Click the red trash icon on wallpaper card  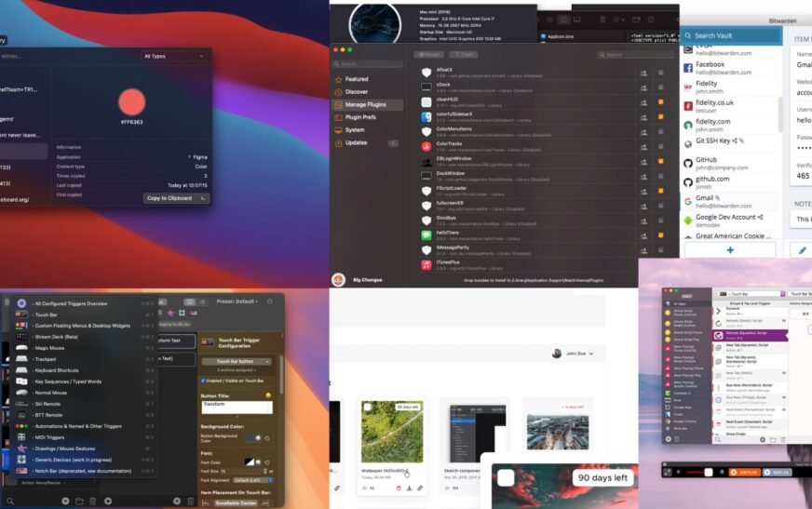pos(399,488)
